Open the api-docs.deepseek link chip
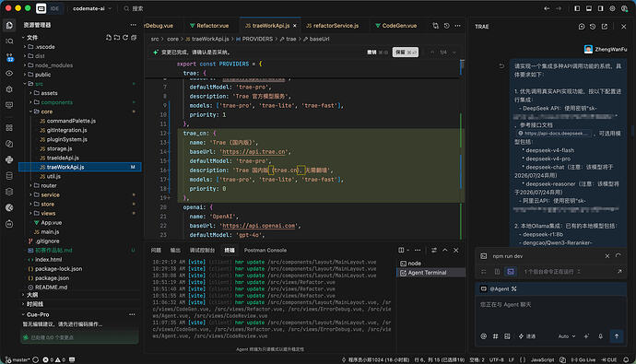The width and height of the screenshot is (636, 364). [554, 134]
